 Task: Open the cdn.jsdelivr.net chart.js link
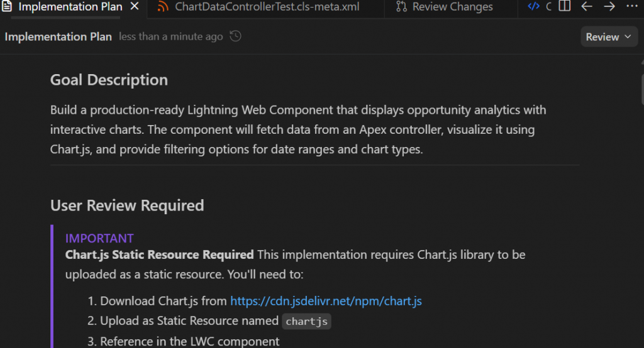(x=326, y=301)
